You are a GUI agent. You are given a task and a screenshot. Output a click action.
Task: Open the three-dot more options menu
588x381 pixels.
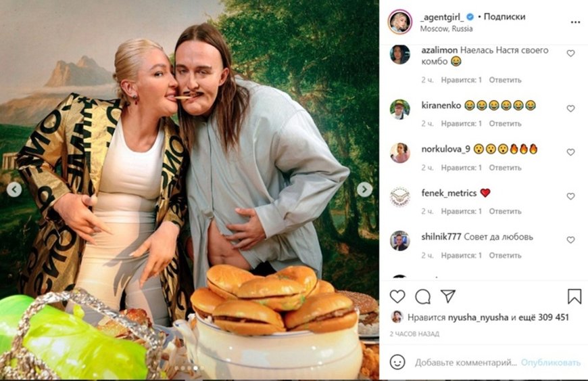click(x=575, y=22)
